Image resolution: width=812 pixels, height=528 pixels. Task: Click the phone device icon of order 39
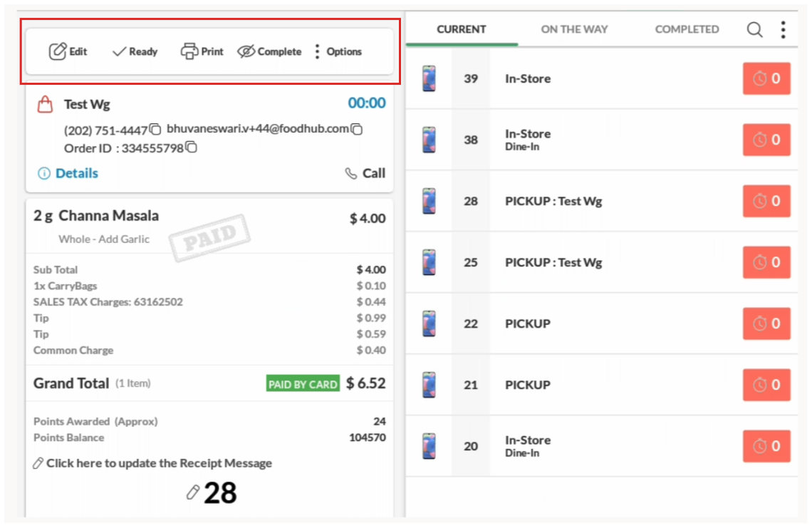point(429,79)
